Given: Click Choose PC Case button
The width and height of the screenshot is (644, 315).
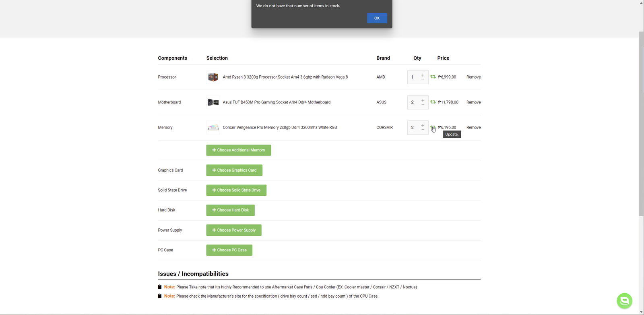Looking at the screenshot, I should click(x=229, y=250).
